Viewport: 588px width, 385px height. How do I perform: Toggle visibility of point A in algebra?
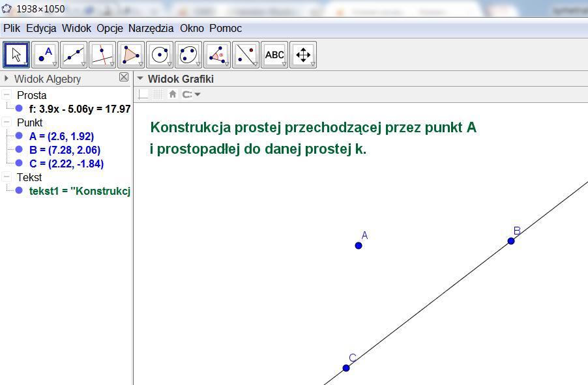pyautogui.click(x=19, y=135)
